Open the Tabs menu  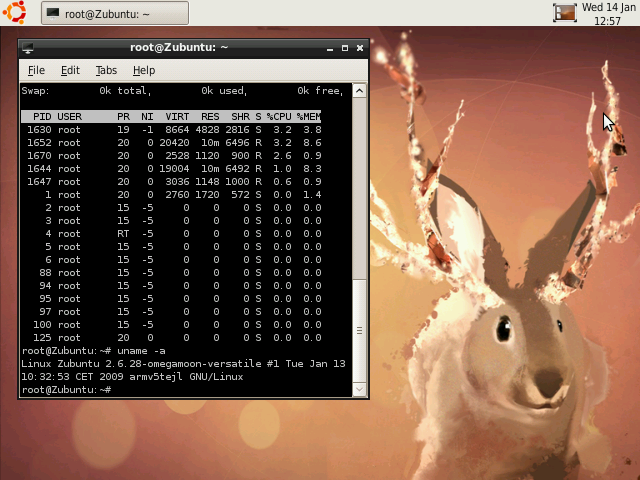pyautogui.click(x=106, y=71)
